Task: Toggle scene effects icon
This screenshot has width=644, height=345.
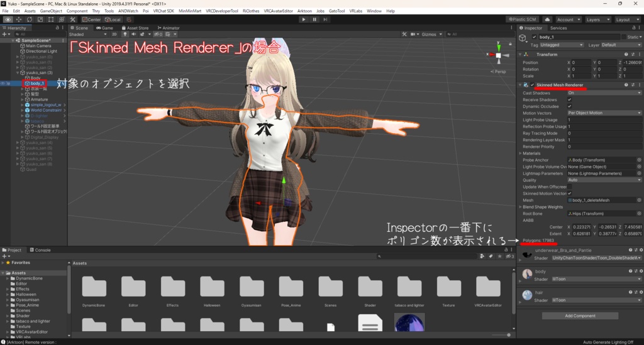Action: (142, 34)
